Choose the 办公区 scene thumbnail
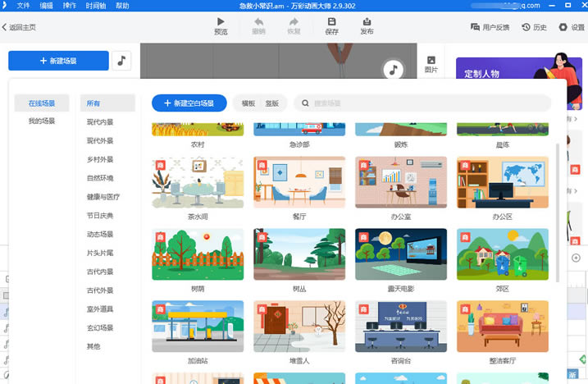 503,182
